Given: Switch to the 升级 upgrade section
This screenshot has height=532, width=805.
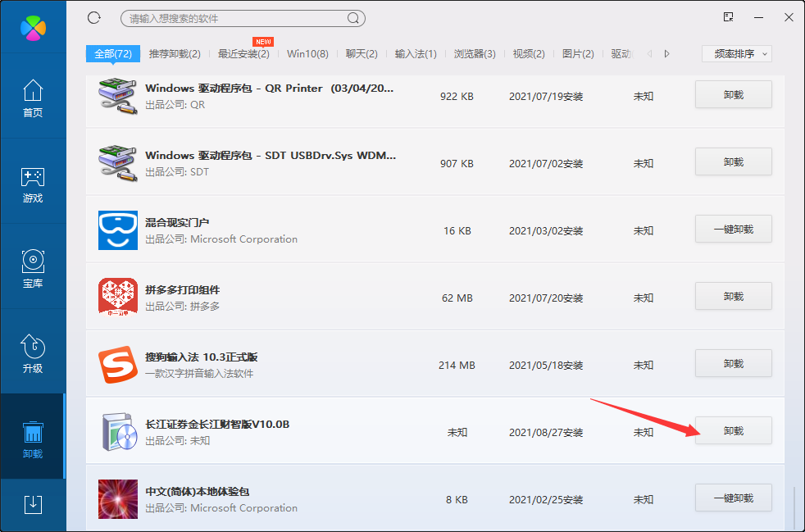Looking at the screenshot, I should point(33,354).
